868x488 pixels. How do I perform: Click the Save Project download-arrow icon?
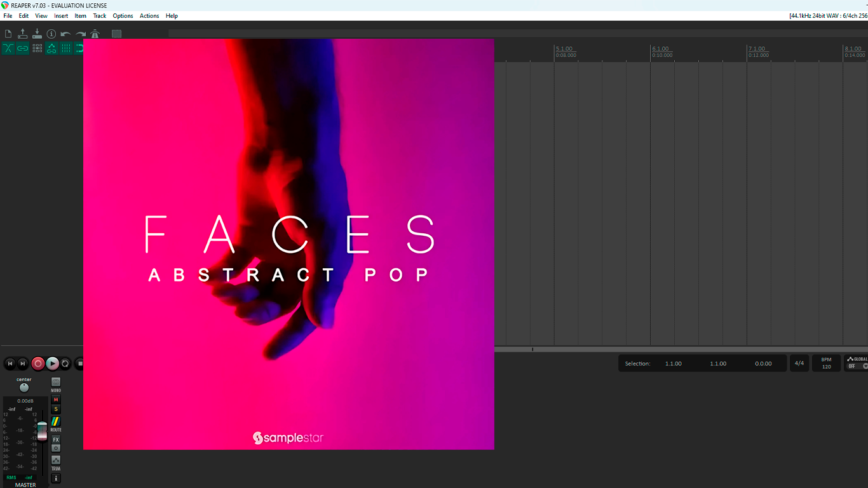click(37, 34)
